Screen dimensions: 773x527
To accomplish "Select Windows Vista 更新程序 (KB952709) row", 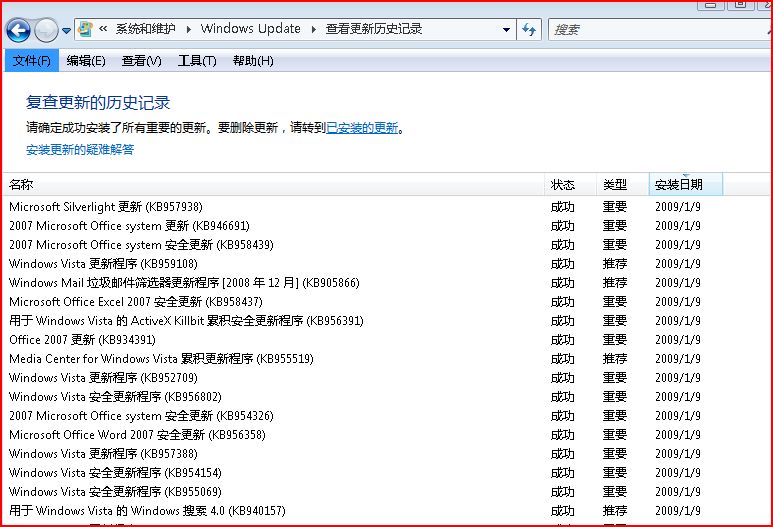I will click(x=386, y=378).
